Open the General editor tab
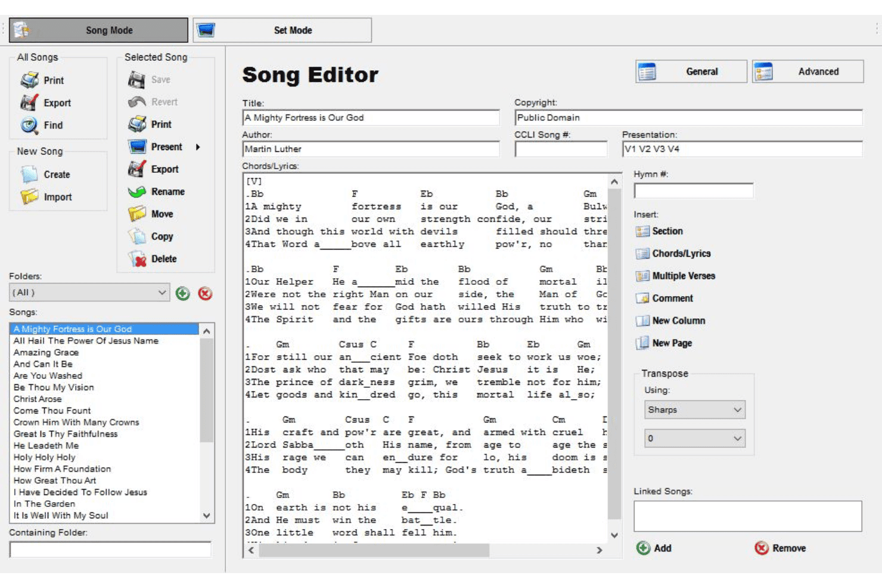The width and height of the screenshot is (882, 588). [x=691, y=71]
